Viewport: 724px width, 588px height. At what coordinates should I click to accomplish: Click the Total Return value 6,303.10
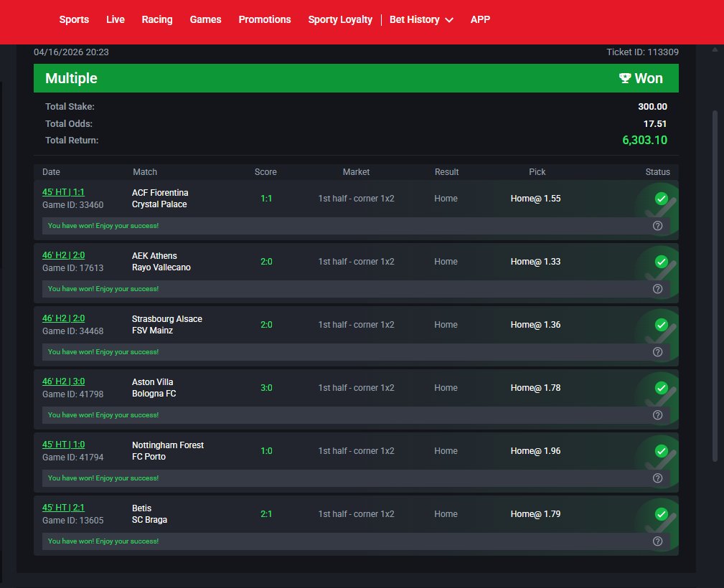point(644,141)
